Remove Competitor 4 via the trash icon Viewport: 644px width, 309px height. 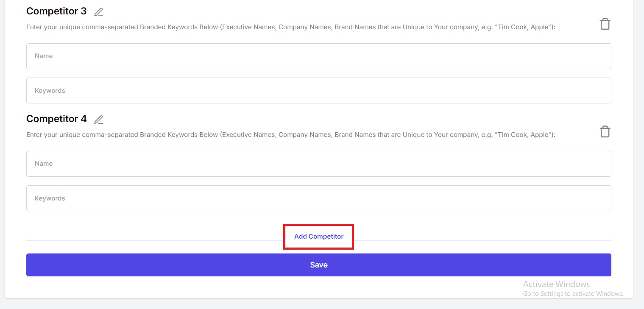pyautogui.click(x=605, y=132)
